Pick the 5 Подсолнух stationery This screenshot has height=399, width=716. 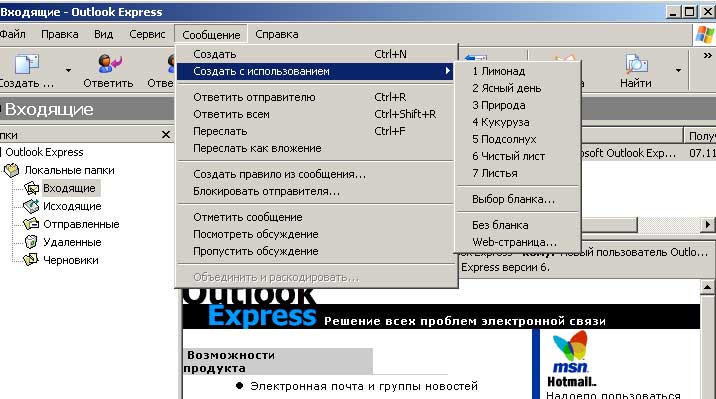[518, 139]
